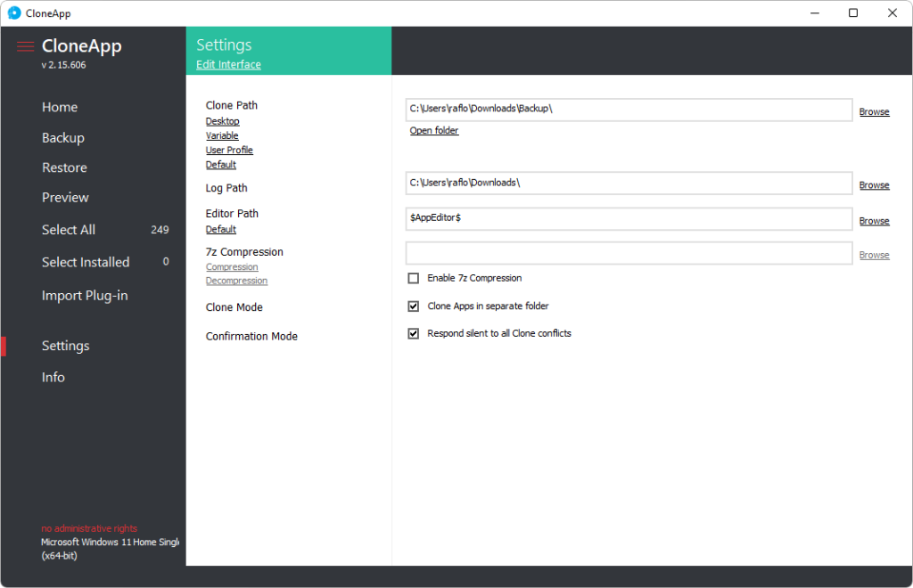Expand the Confirmation Mode section
913x588 pixels.
point(251,336)
